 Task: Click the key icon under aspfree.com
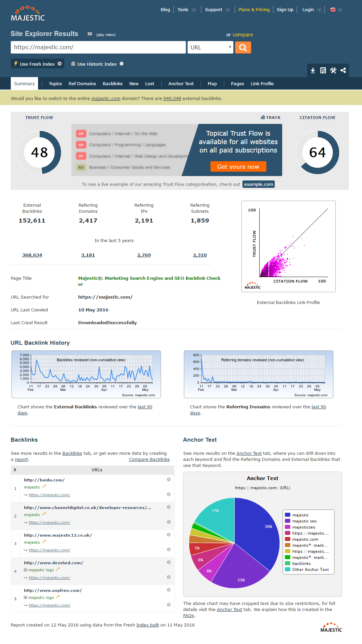pyautogui.click(x=58, y=597)
